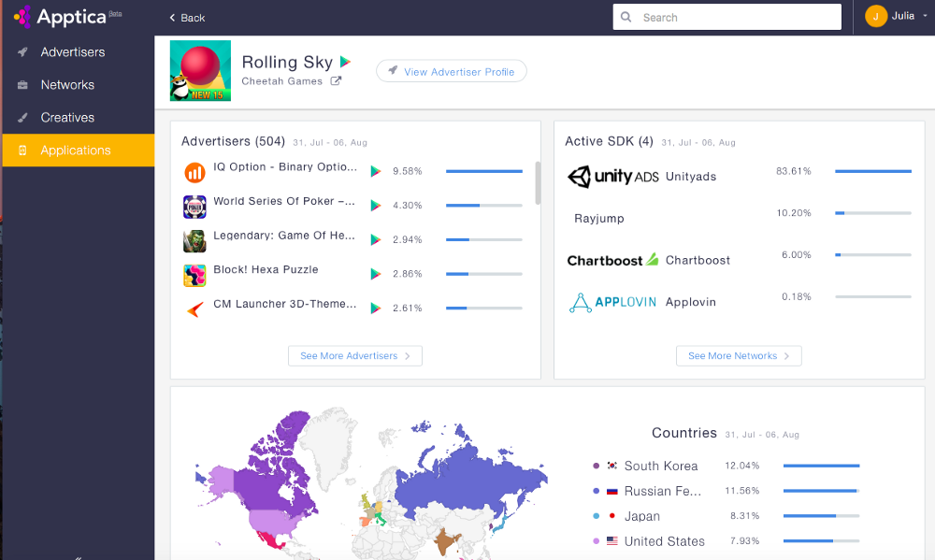Viewport: 935px width, 560px height.
Task: Open IQ Option advertiser icon
Action: tap(194, 173)
